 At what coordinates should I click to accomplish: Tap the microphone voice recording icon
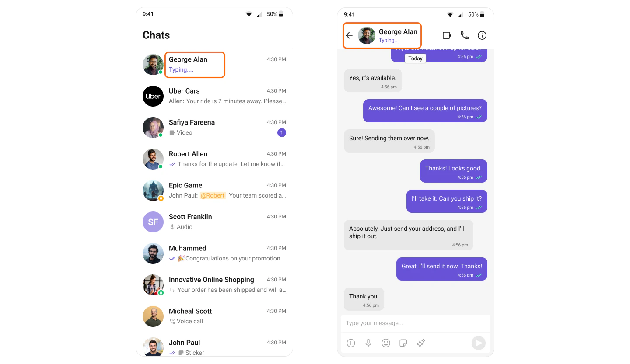coord(368,343)
